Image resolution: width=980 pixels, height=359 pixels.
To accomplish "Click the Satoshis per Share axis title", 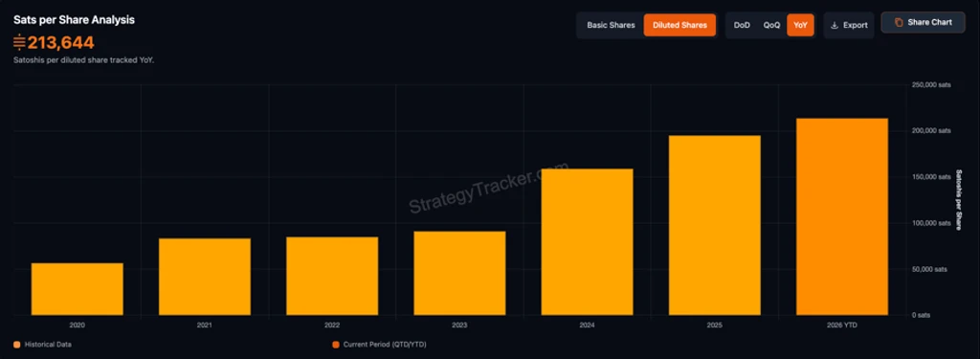I will pos(959,200).
